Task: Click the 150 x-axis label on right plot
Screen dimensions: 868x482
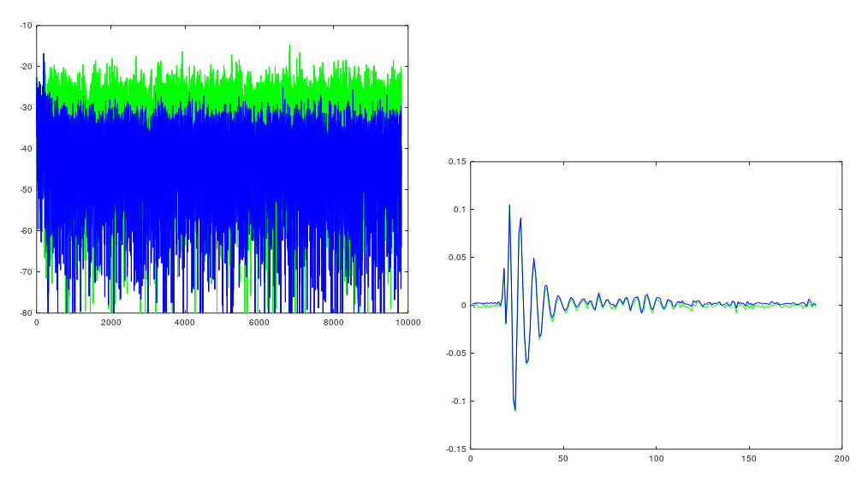Action: (x=749, y=459)
